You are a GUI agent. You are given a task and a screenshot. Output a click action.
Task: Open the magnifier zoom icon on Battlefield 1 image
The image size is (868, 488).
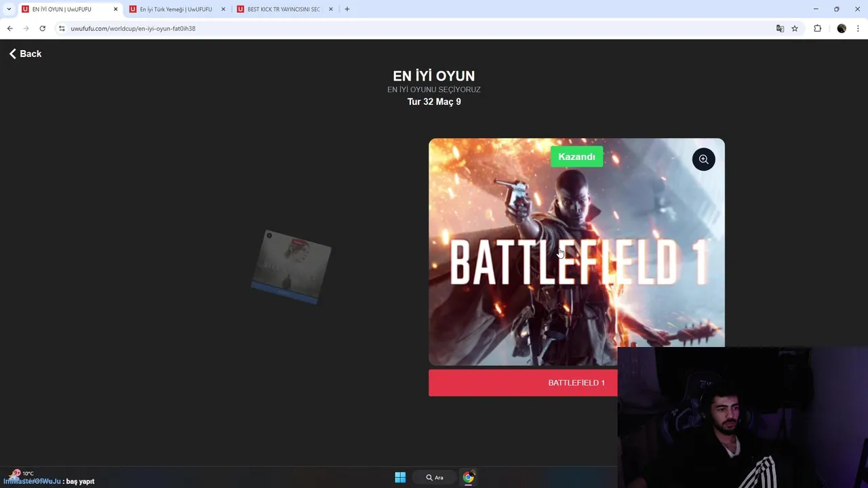click(703, 159)
